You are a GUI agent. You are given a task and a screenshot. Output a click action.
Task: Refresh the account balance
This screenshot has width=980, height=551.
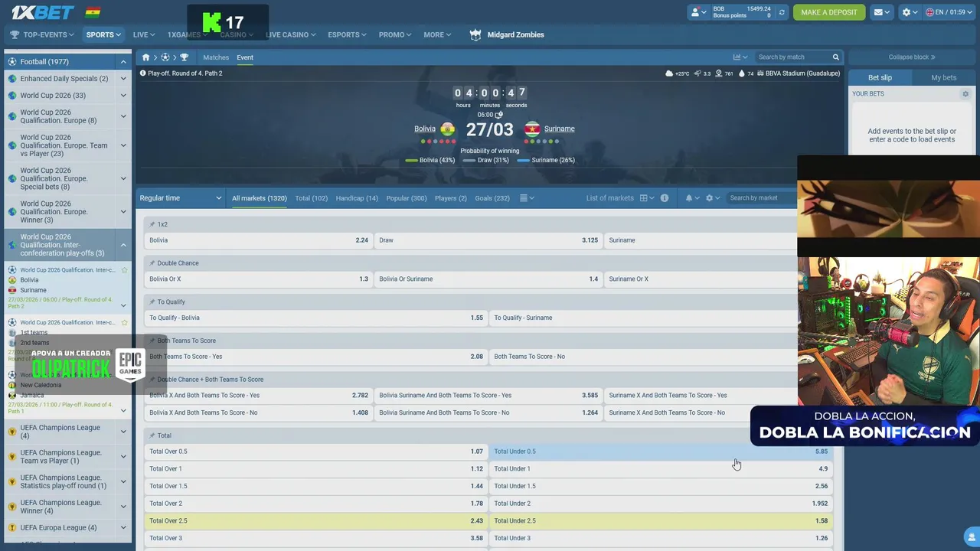[781, 12]
